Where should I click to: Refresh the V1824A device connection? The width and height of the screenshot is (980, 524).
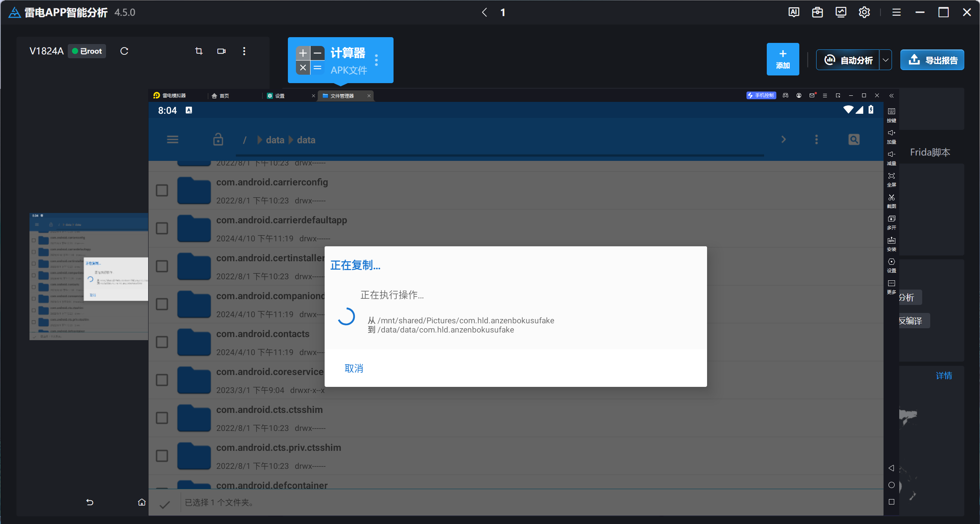(x=124, y=51)
